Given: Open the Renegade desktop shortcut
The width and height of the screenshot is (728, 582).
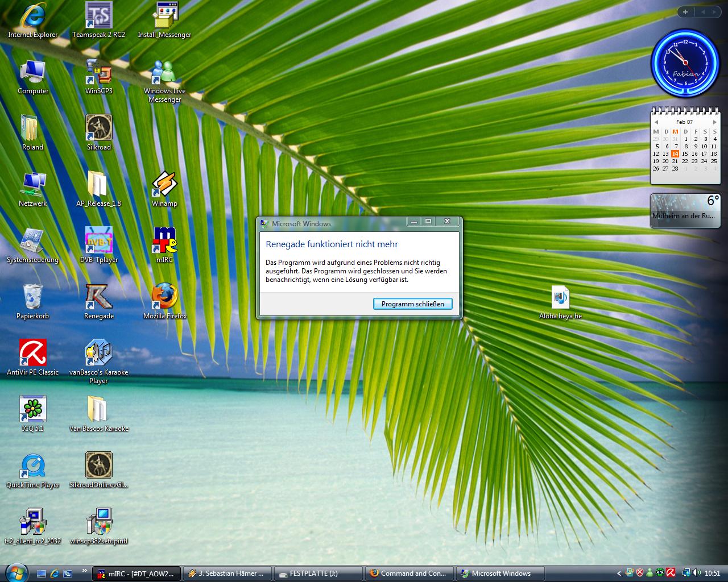Looking at the screenshot, I should pos(99,298).
